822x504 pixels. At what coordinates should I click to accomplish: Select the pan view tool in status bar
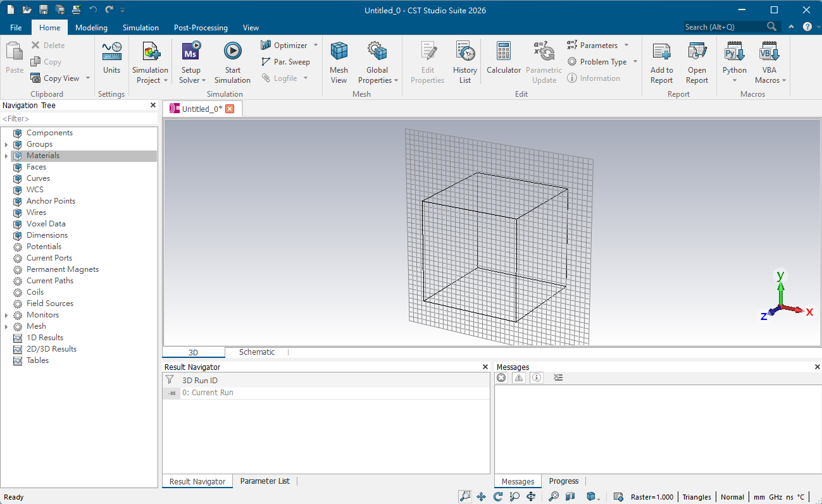(481, 497)
